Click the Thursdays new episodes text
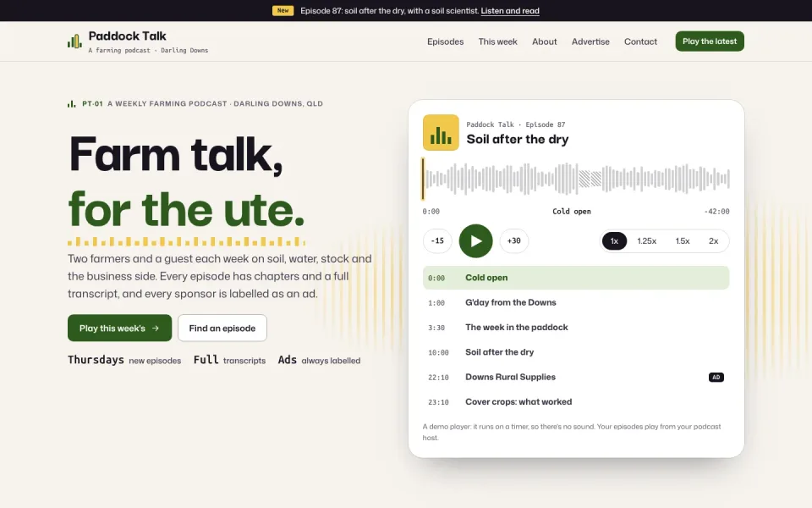Image resolution: width=812 pixels, height=508 pixels. point(124,361)
